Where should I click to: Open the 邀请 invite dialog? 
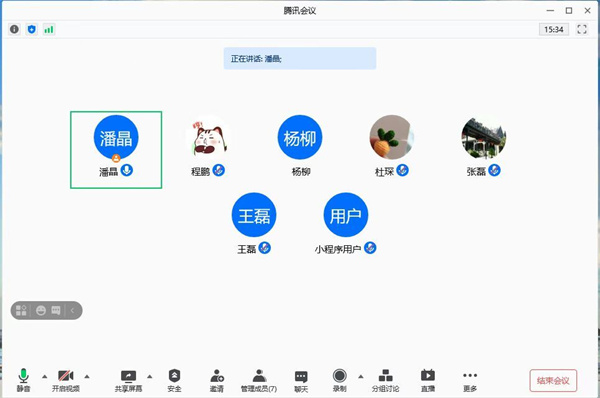click(x=217, y=380)
